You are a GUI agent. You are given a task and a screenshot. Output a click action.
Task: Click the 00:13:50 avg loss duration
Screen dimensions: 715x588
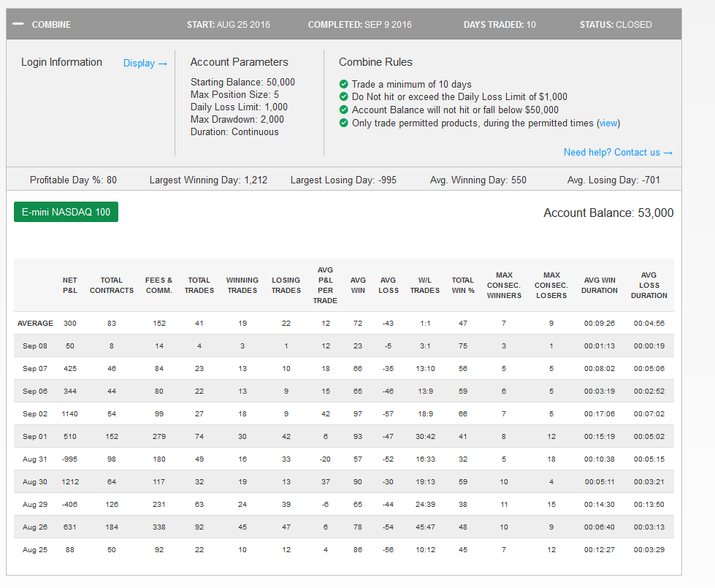649,505
